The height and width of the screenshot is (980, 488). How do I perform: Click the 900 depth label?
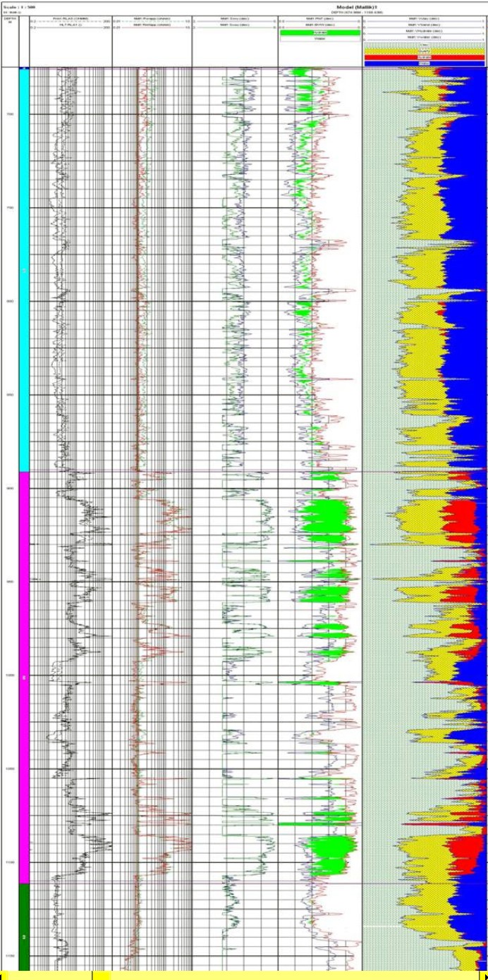pos(10,488)
